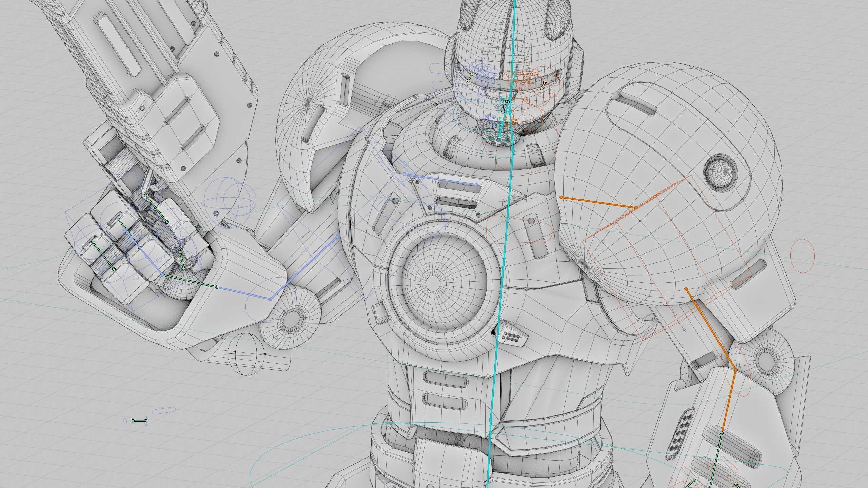Select the green hand bone at the gun arm wrist
This screenshot has width=868, height=488.
coord(190,281)
